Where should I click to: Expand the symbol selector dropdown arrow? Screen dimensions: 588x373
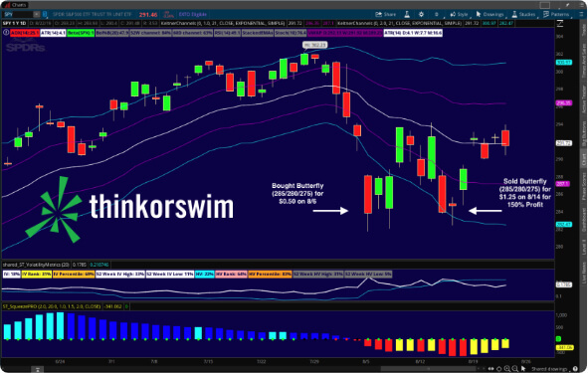tap(37, 14)
